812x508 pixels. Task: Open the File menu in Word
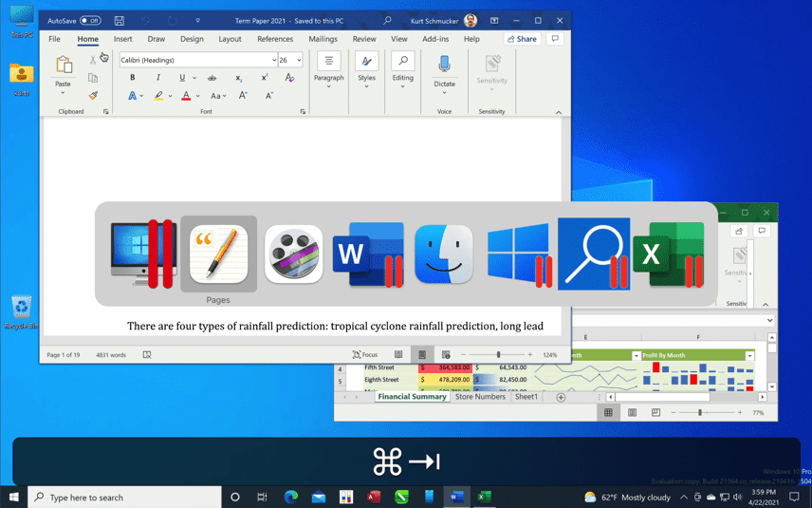(x=54, y=39)
